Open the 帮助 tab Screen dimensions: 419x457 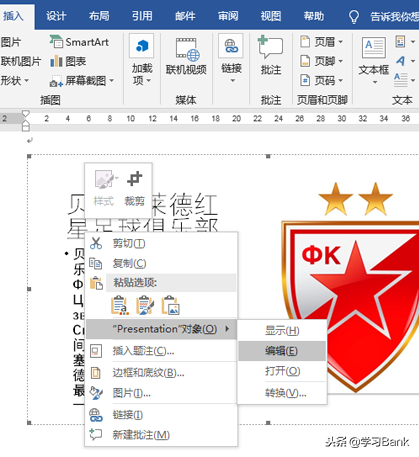point(314,16)
